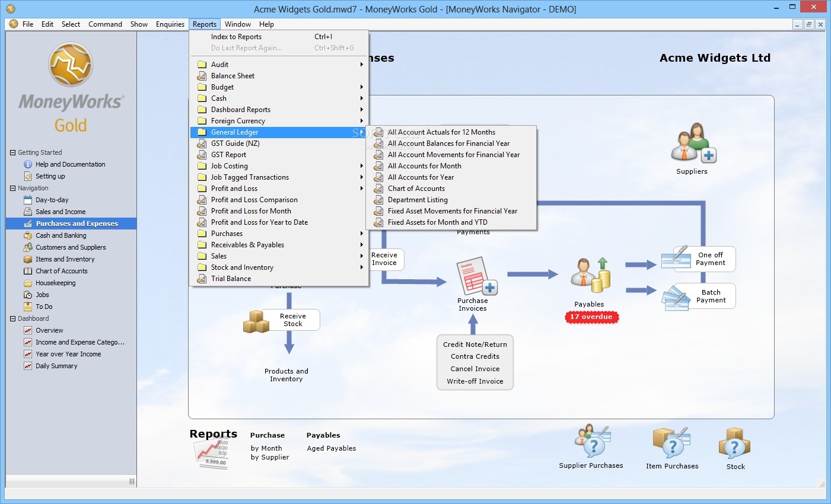Open the File menu
This screenshot has height=504, width=831.
pos(28,24)
